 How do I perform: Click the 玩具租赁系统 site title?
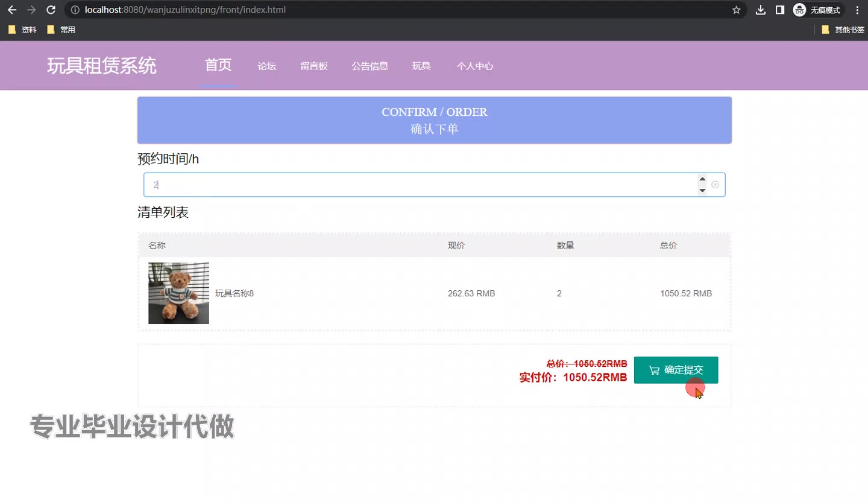(102, 66)
